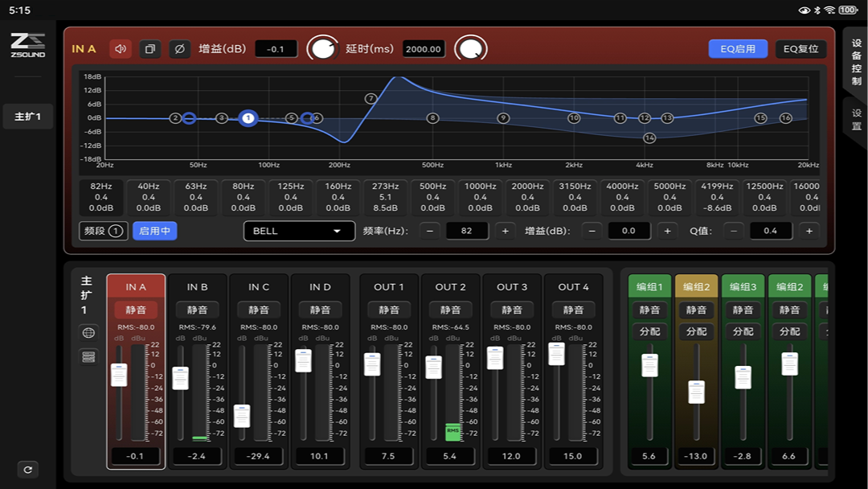
Task: Click the copy channel icon
Action: pos(149,49)
